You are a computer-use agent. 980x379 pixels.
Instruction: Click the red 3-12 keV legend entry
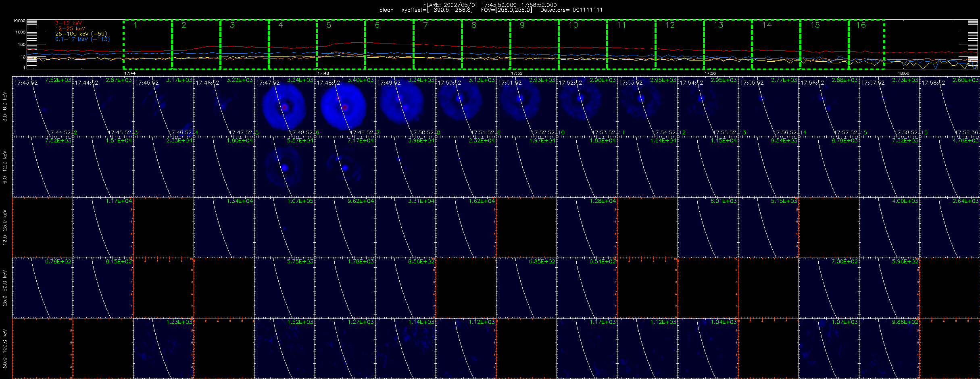click(x=69, y=23)
